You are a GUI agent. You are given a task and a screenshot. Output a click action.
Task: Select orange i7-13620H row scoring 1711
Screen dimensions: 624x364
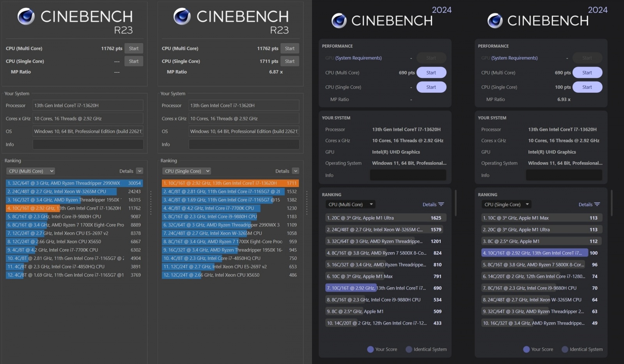[230, 183]
